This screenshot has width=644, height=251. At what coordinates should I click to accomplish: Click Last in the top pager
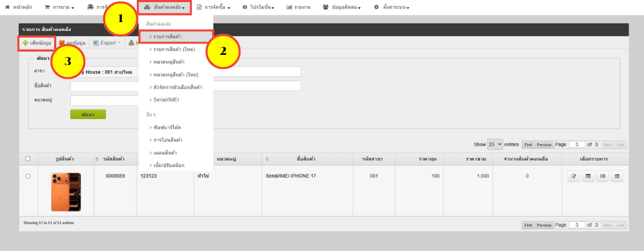click(x=620, y=145)
